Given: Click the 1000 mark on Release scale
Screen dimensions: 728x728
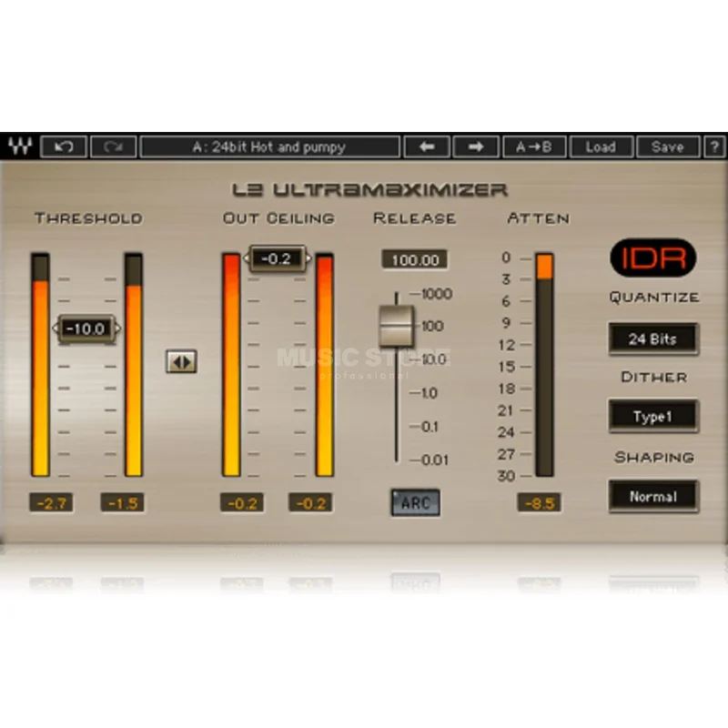Looking at the screenshot, I should pyautogui.click(x=437, y=293).
